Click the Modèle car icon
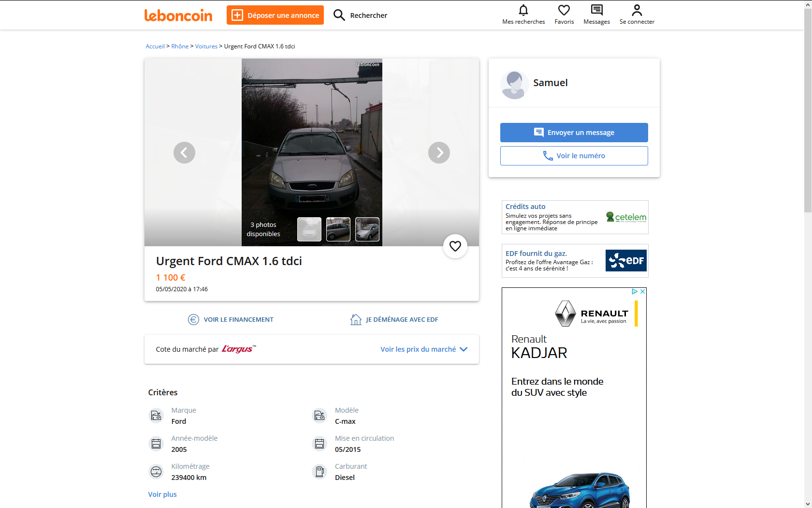The height and width of the screenshot is (508, 812). pos(319,416)
